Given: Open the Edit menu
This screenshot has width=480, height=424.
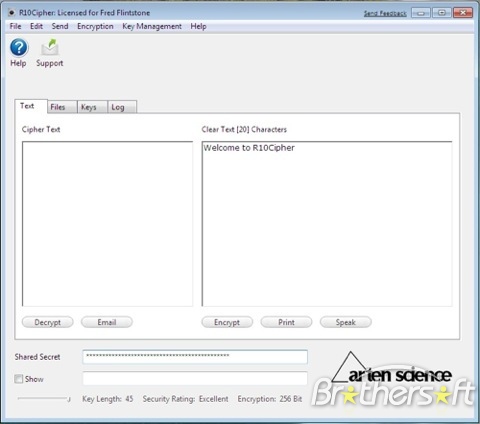Looking at the screenshot, I should coord(36,26).
